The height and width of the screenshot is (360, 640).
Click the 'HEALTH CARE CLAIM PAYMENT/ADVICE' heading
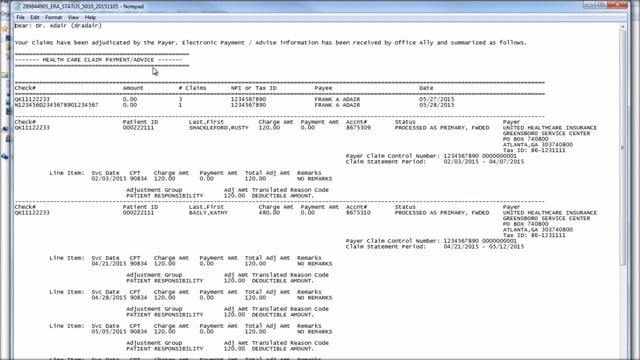(98, 60)
